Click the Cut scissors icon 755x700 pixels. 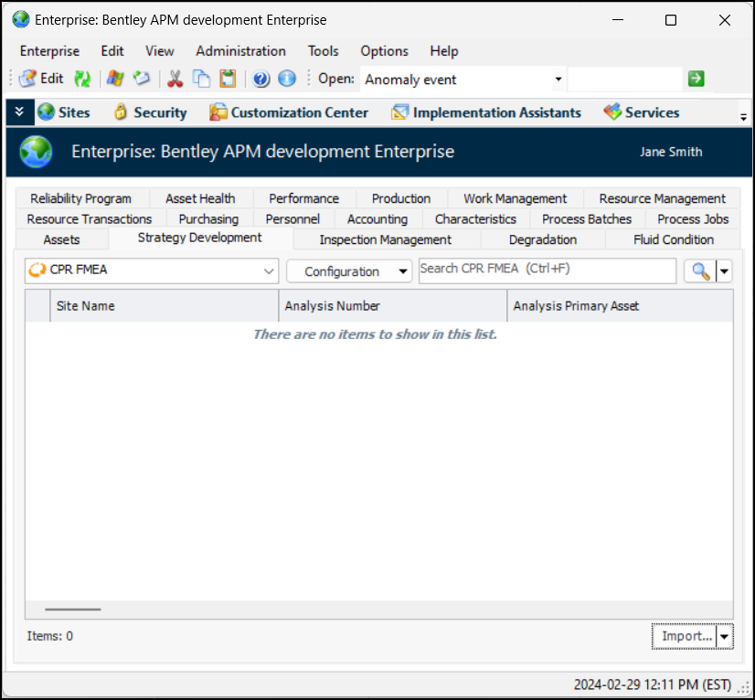[x=175, y=79]
